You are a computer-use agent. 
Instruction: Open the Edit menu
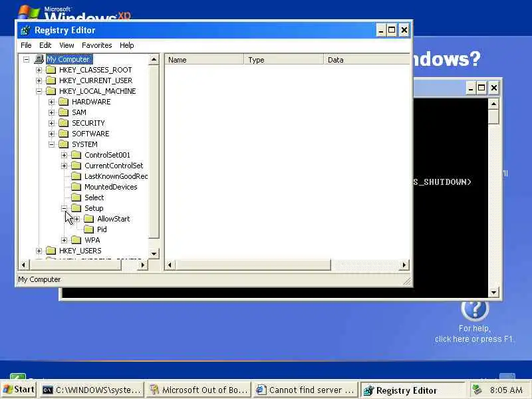coord(45,45)
